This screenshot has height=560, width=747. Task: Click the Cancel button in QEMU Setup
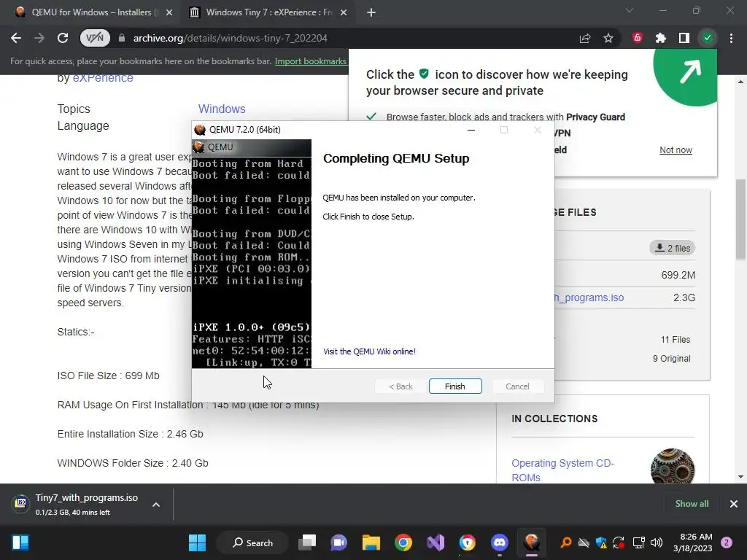tap(517, 386)
